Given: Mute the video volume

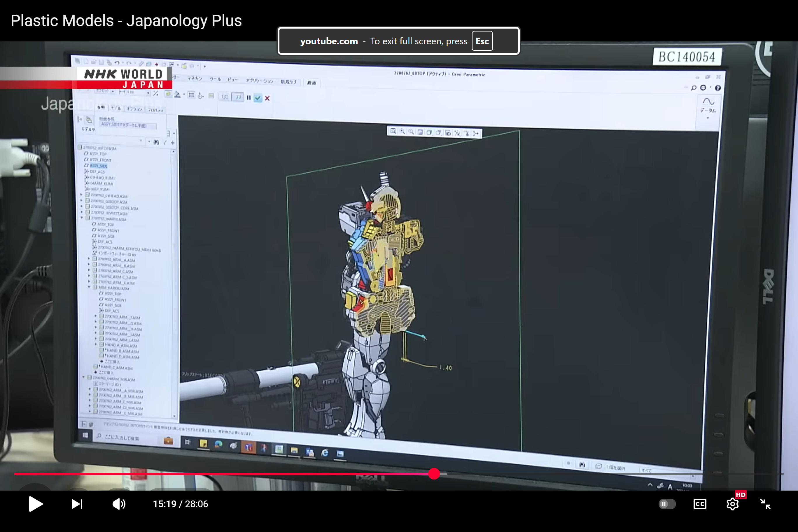Looking at the screenshot, I should click(x=118, y=504).
